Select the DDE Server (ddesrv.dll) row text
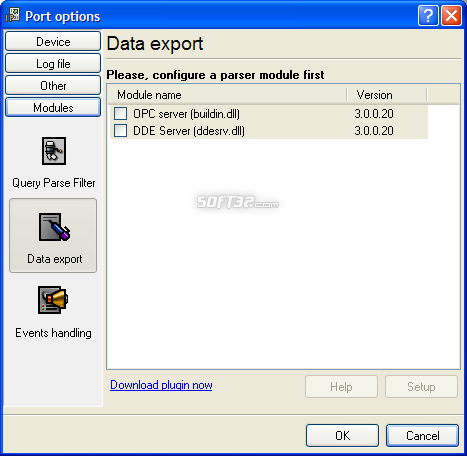 (189, 131)
